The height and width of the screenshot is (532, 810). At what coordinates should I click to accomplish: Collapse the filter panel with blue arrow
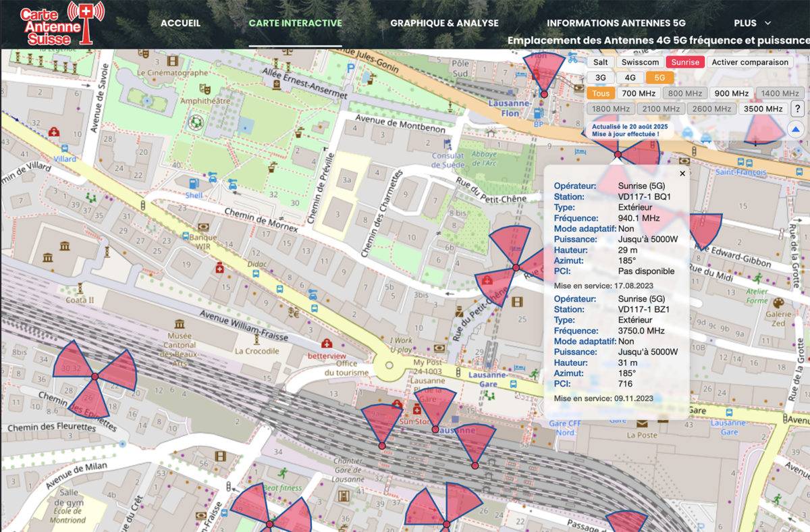(796, 130)
